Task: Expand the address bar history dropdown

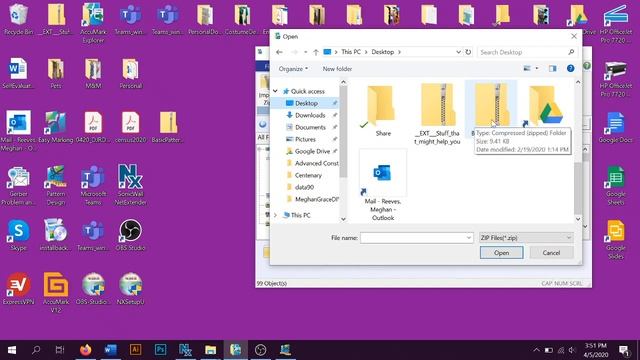Action: tap(458, 52)
